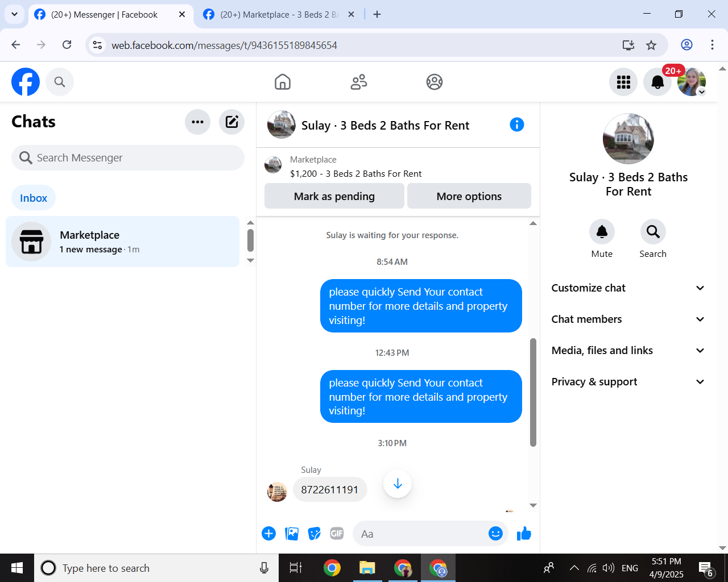Image resolution: width=728 pixels, height=582 pixels.
Task: Open the account profile picture menu
Action: 692,82
